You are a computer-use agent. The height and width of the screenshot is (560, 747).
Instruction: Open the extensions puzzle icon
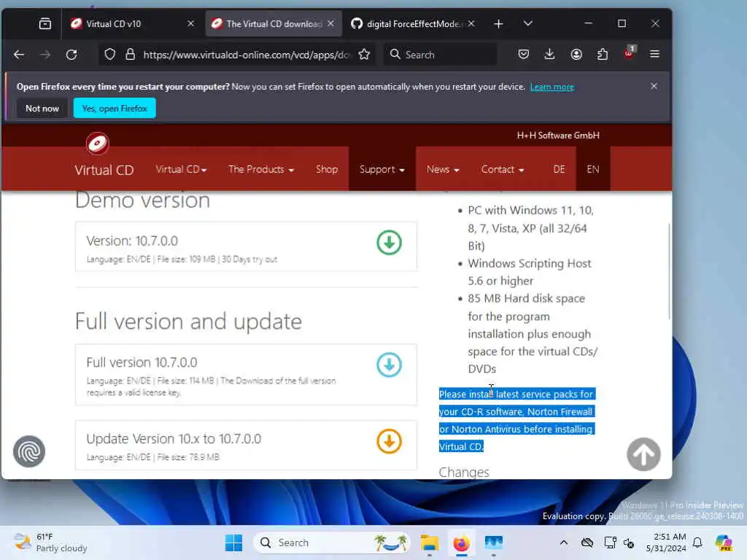602,54
